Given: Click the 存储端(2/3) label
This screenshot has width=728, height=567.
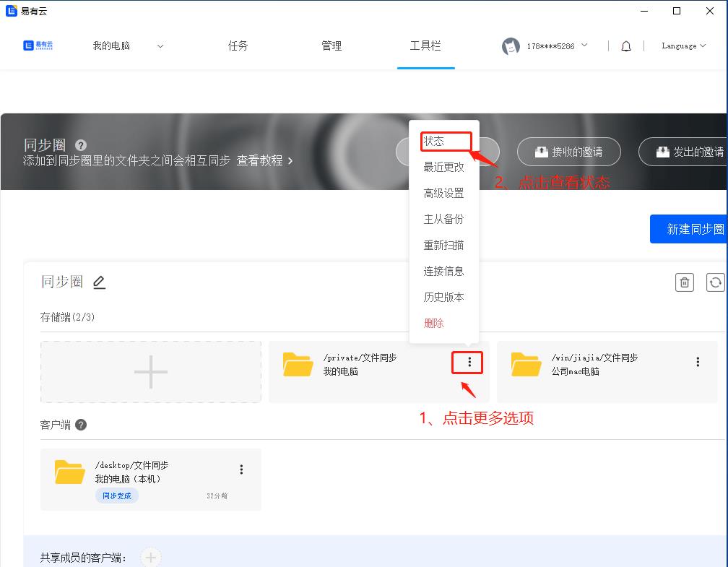Looking at the screenshot, I should point(67,317).
